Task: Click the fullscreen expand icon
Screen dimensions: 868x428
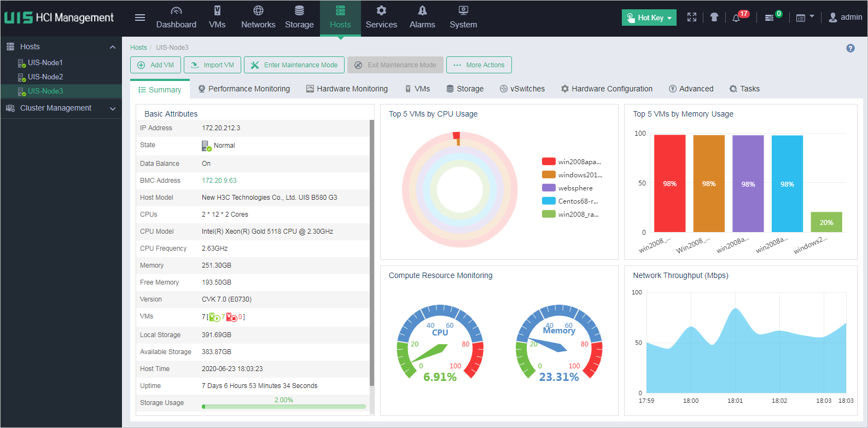Action: click(692, 18)
